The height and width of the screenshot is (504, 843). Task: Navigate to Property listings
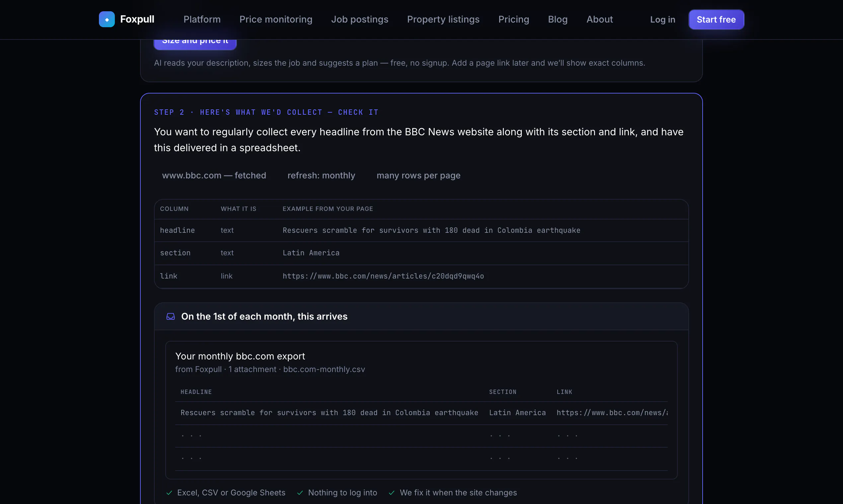pyautogui.click(x=443, y=19)
